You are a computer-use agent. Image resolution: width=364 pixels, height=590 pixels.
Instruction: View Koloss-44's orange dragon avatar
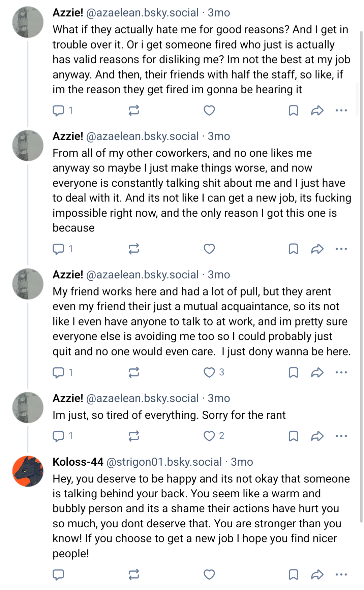pyautogui.click(x=28, y=471)
